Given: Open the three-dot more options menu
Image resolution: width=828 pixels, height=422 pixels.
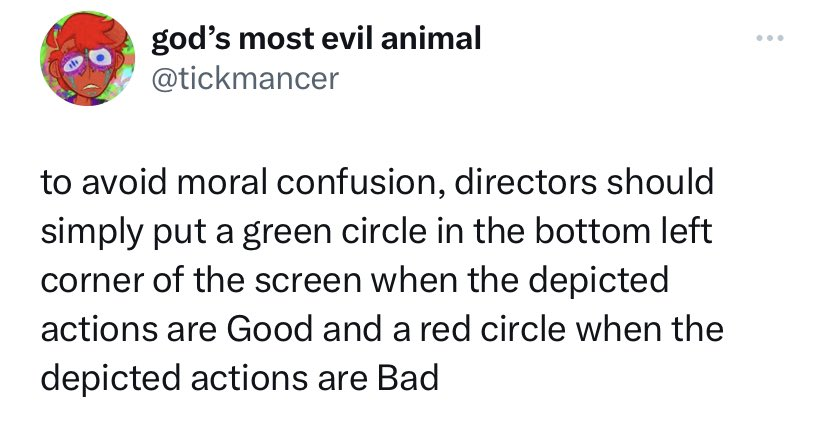Looking at the screenshot, I should [770, 38].
